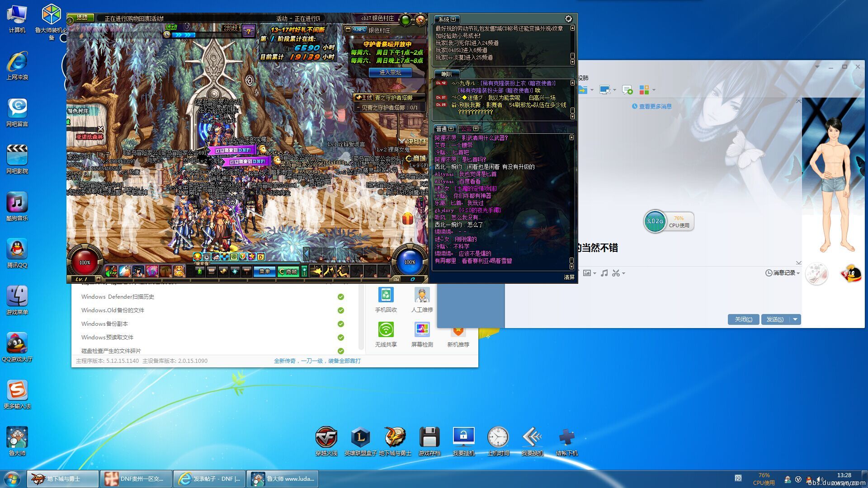
Task: Click the skill icon in hotkey slot S
Action: (x=329, y=271)
